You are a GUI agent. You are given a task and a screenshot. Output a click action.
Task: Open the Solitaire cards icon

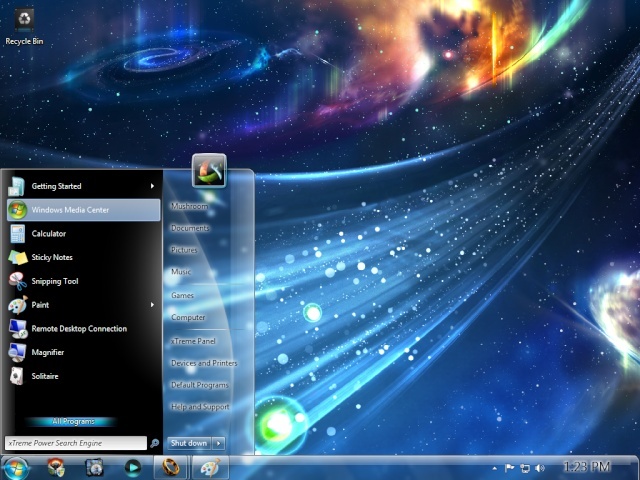[x=17, y=376]
